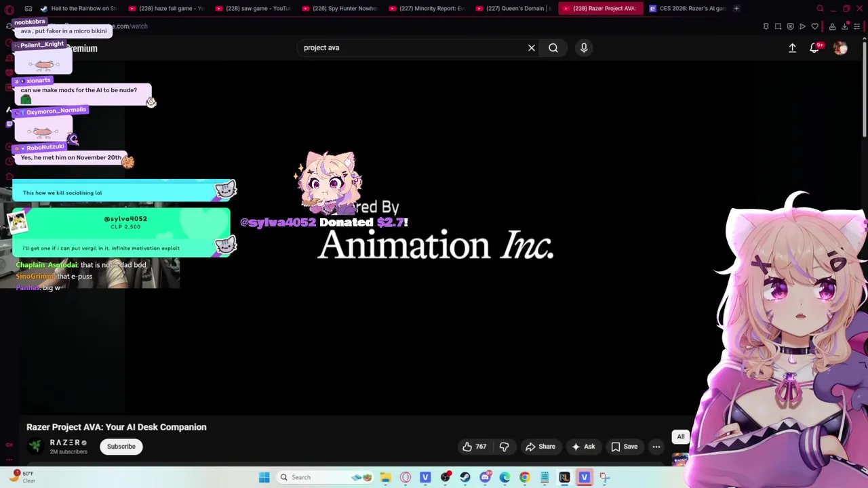Clear the YouTube search box text
The width and height of the screenshot is (868, 488).
[532, 48]
